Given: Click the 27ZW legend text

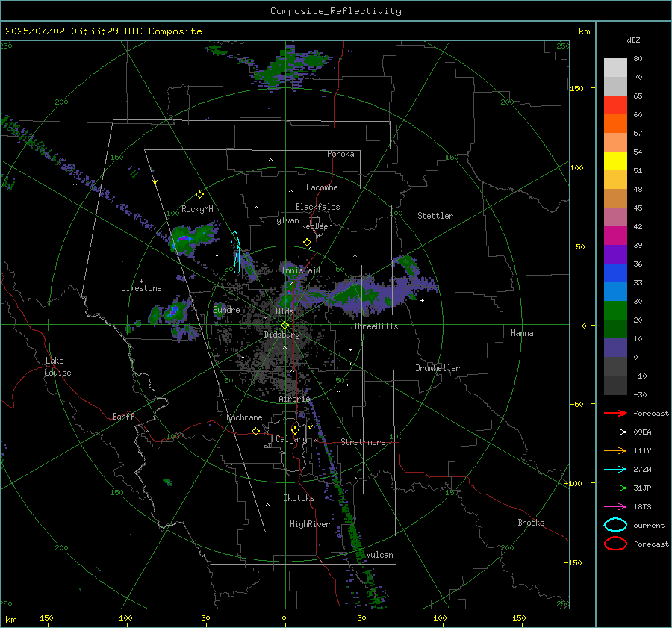Looking at the screenshot, I should pos(642,470).
